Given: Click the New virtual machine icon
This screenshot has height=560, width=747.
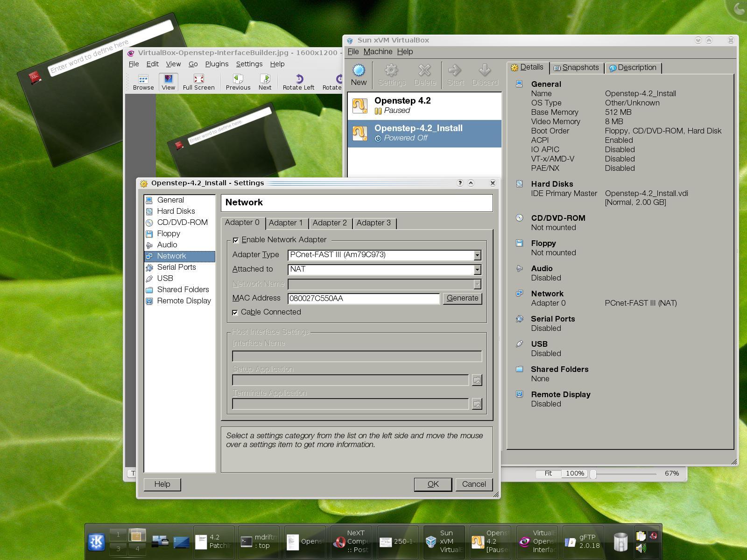Looking at the screenshot, I should click(359, 74).
